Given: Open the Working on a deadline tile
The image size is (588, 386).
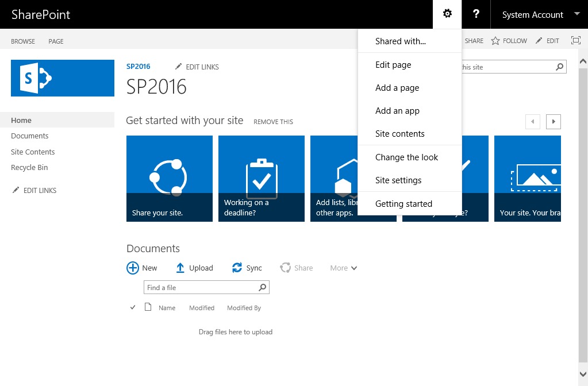Looking at the screenshot, I should 262,179.
